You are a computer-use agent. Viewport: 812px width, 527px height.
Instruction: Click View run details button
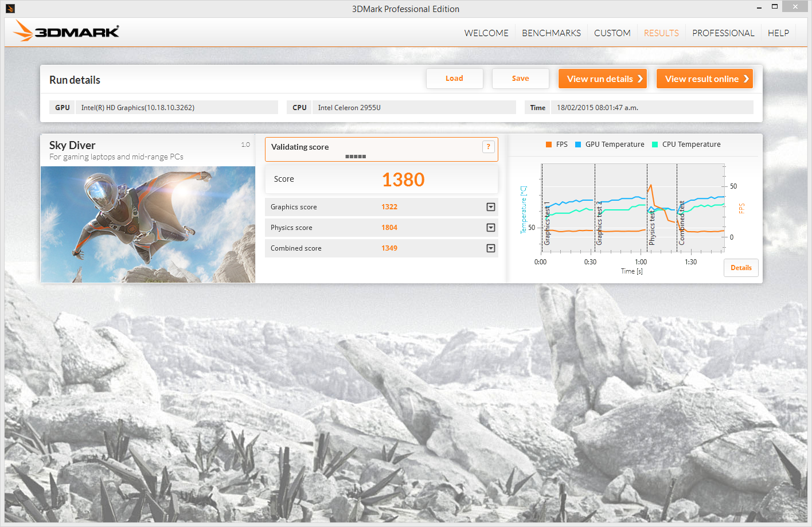(603, 79)
